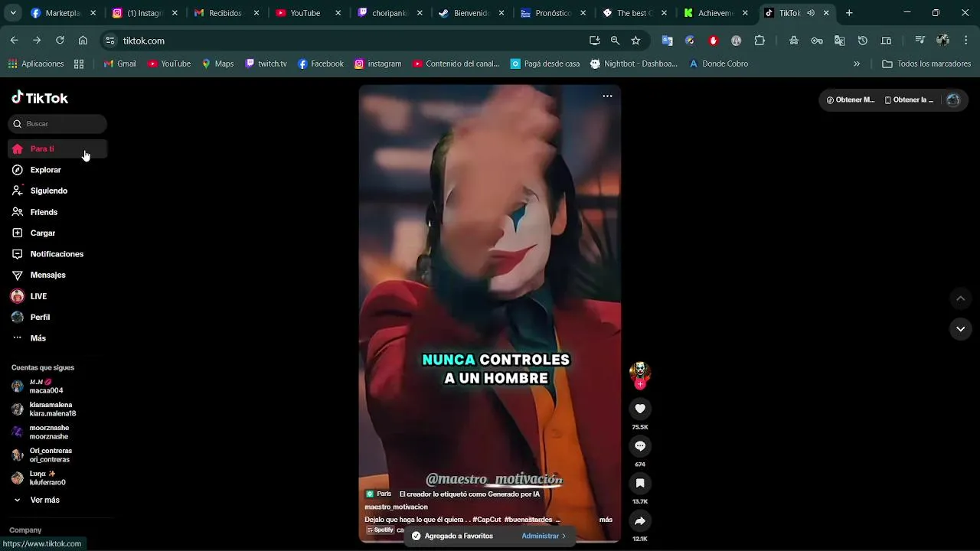Open the Chrome three-dots menu
980x551 pixels.
coord(965,41)
